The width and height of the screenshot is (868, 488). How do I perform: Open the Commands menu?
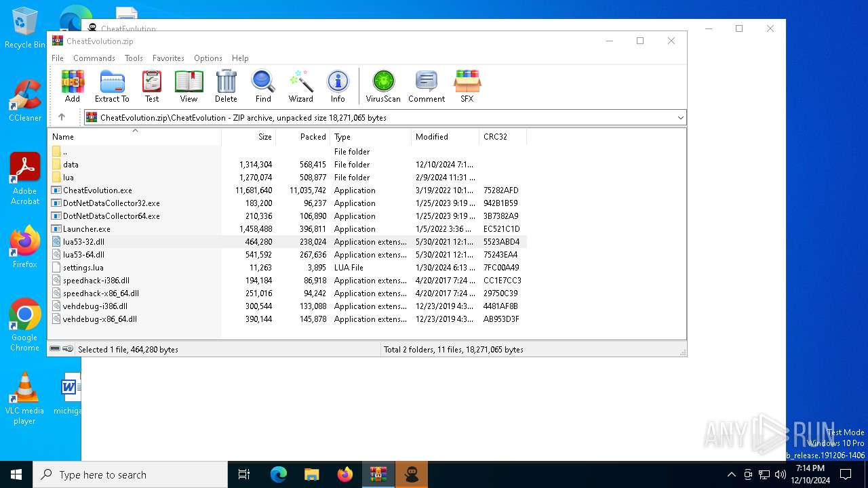pos(94,58)
